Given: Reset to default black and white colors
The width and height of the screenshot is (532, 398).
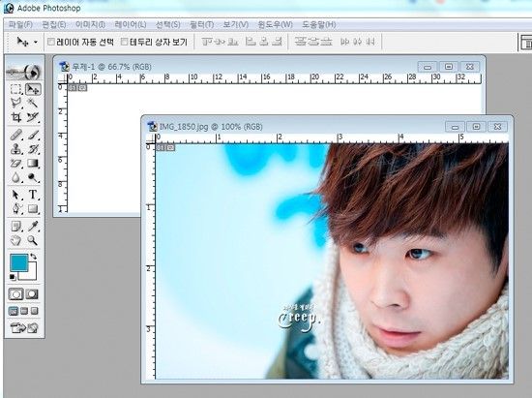Looking at the screenshot, I should click(x=13, y=277).
